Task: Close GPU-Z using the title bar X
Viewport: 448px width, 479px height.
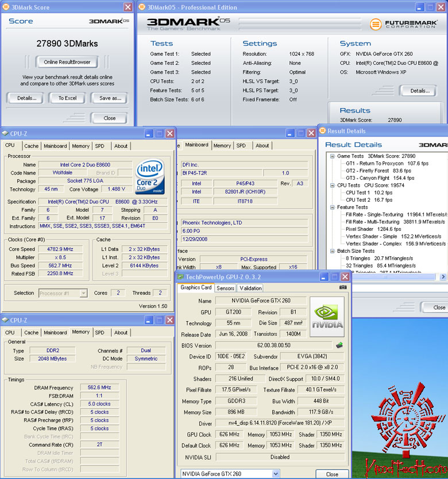Action: 345,277
